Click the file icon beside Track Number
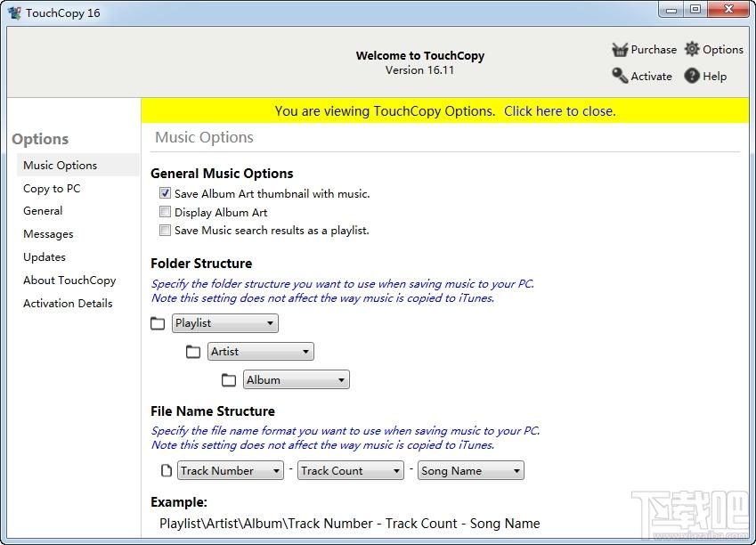756x545 pixels. point(166,471)
